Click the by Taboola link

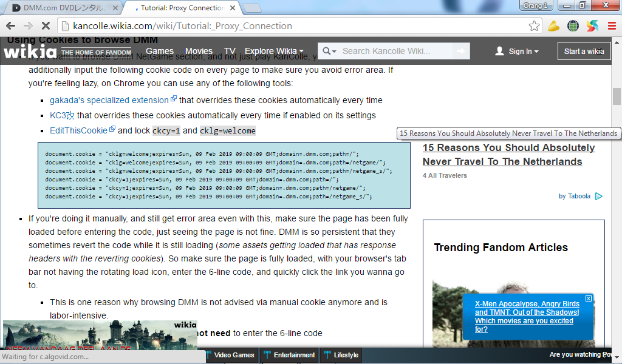[x=575, y=196]
